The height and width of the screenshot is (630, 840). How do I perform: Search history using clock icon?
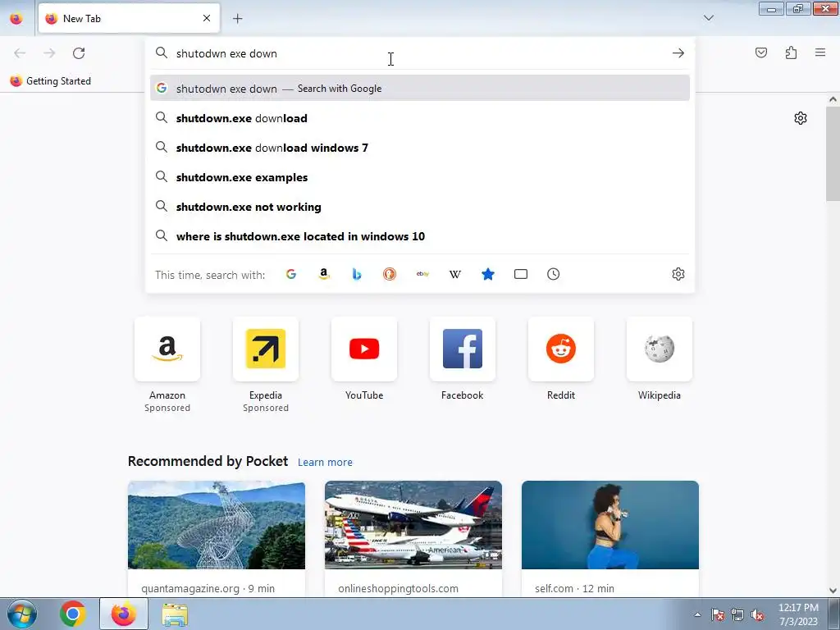click(554, 274)
